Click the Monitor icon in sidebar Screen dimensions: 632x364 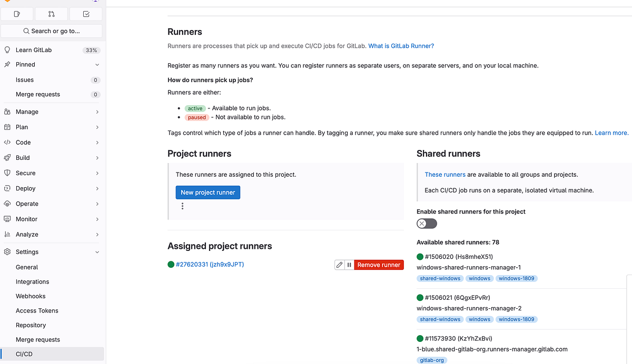point(6,219)
